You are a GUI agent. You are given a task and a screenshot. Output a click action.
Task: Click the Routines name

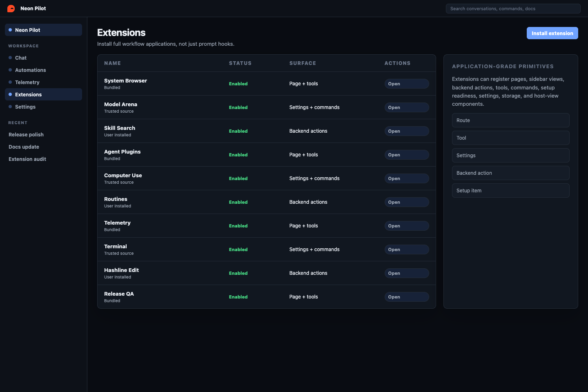[116, 199]
